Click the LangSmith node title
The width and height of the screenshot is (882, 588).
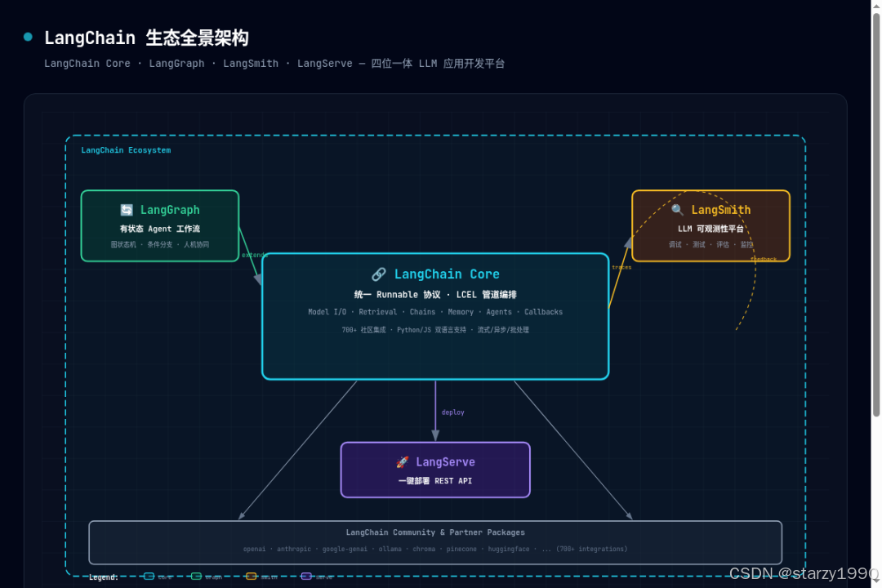click(x=720, y=210)
